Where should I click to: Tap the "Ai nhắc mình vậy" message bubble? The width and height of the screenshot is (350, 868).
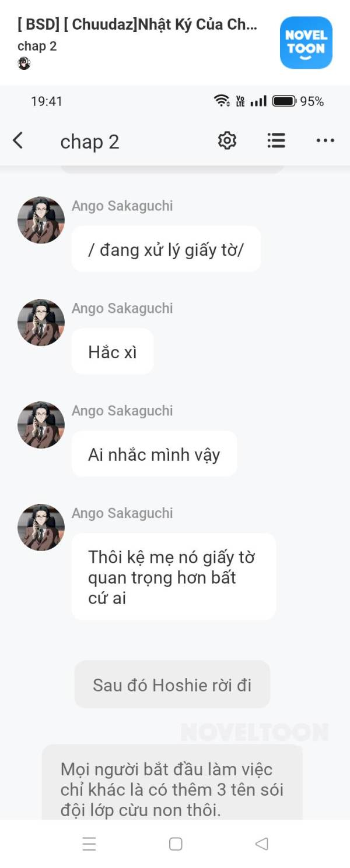pyautogui.click(x=154, y=454)
